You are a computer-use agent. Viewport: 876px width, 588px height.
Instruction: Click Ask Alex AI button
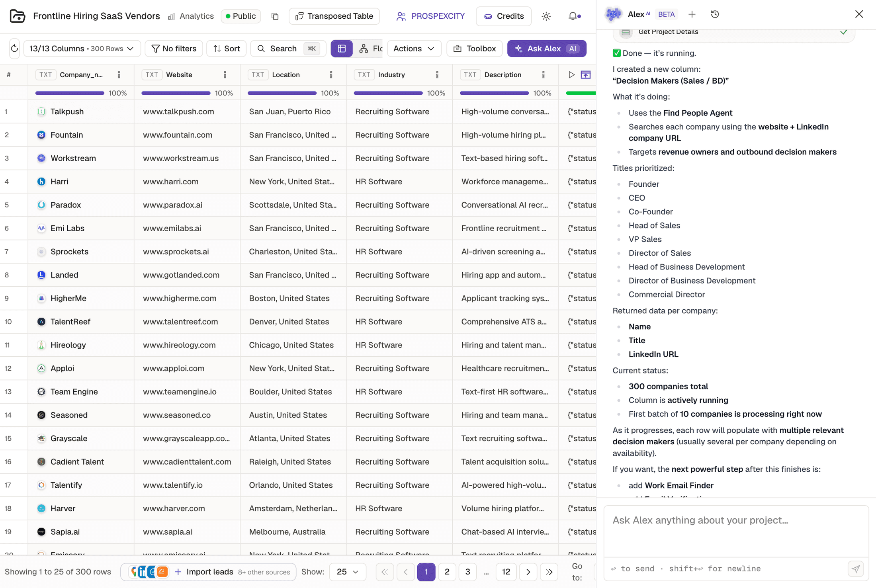point(547,49)
